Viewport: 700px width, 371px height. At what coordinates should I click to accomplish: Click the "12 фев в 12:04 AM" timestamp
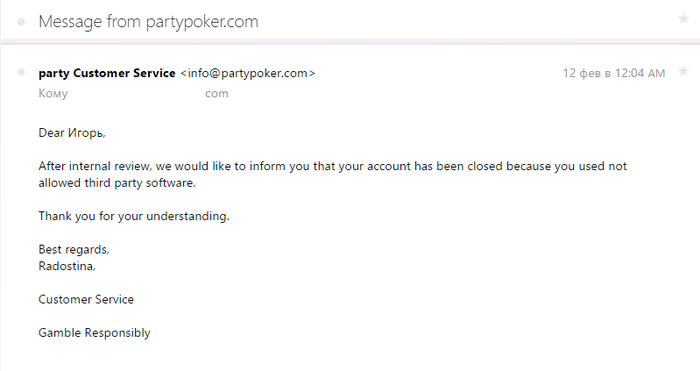pos(614,73)
